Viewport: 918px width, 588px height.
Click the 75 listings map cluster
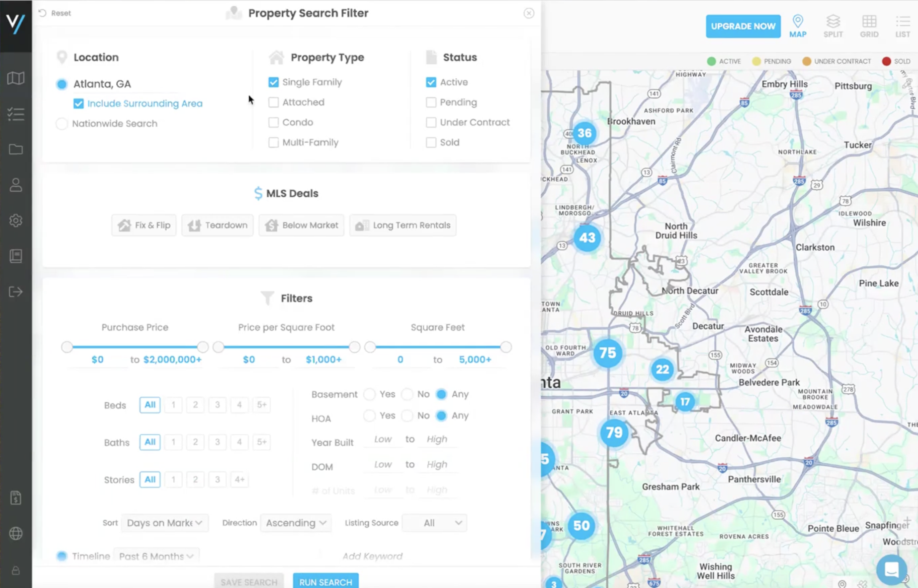click(607, 353)
